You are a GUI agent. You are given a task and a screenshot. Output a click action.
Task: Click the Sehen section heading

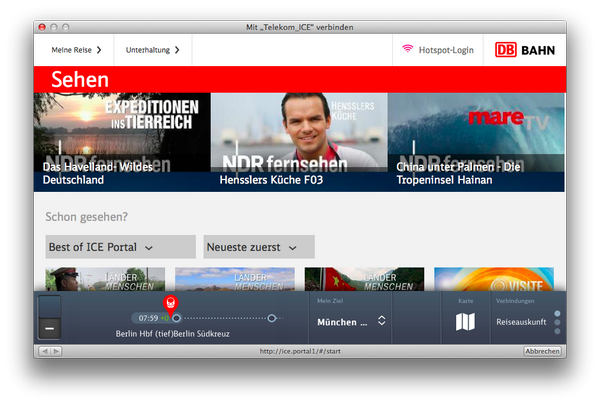(x=80, y=79)
